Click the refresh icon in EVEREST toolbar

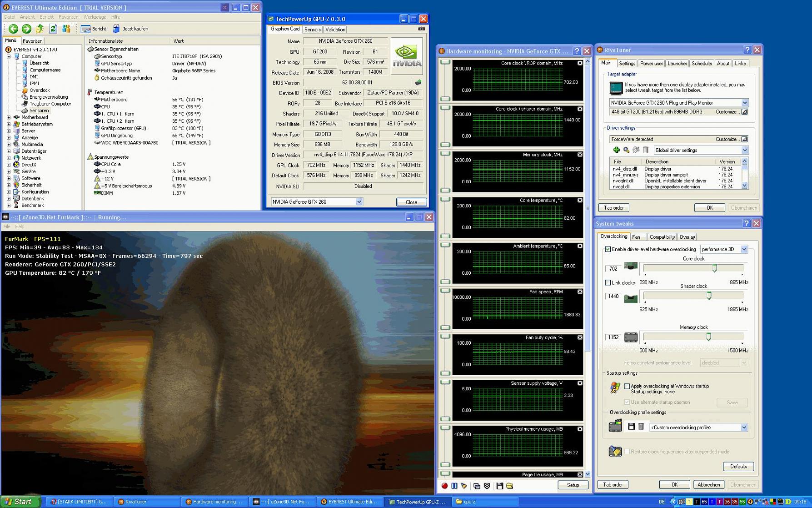[53, 29]
